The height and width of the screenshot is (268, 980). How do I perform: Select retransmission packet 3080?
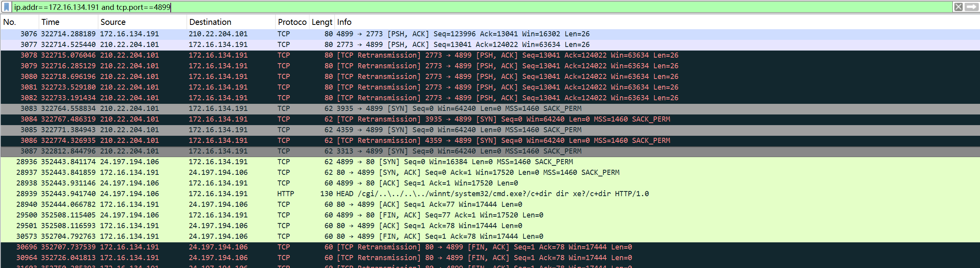490,77
